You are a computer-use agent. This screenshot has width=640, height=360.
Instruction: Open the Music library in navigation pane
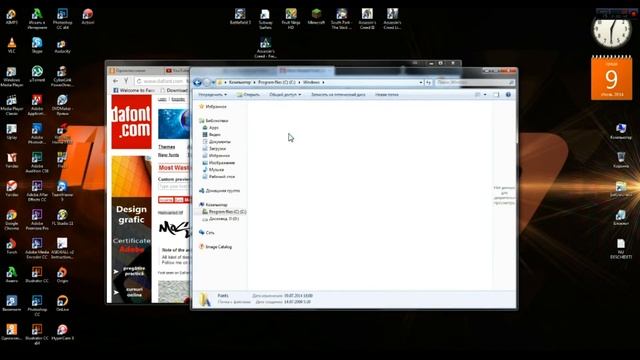pyautogui.click(x=213, y=169)
